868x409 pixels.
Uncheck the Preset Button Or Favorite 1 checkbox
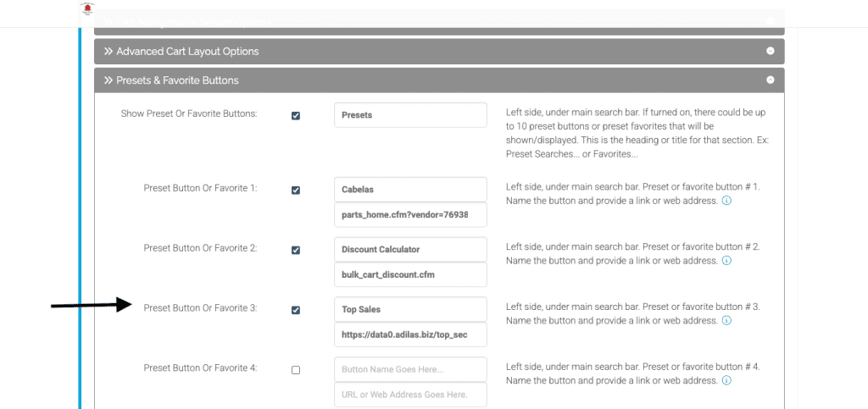point(296,191)
